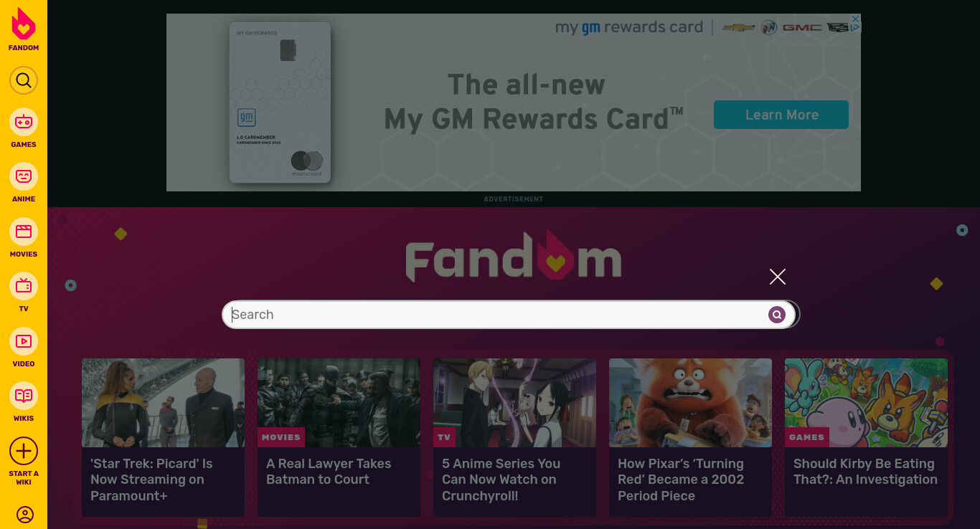Close the search overlay with the X
Image resolution: width=980 pixels, height=529 pixels.
pos(778,277)
